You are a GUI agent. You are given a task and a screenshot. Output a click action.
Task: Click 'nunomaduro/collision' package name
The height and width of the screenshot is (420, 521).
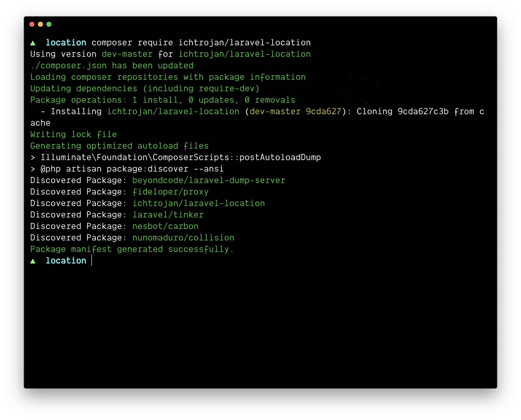(183, 238)
